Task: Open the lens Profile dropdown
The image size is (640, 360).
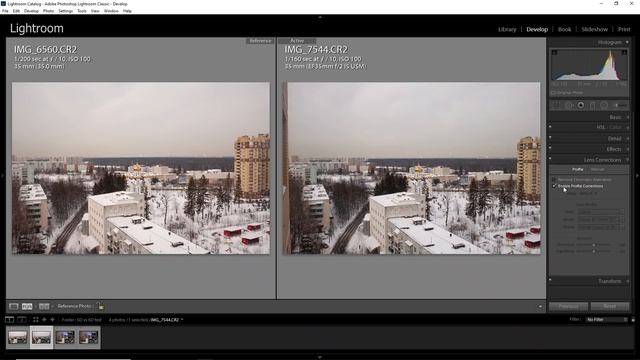Action: click(600, 227)
